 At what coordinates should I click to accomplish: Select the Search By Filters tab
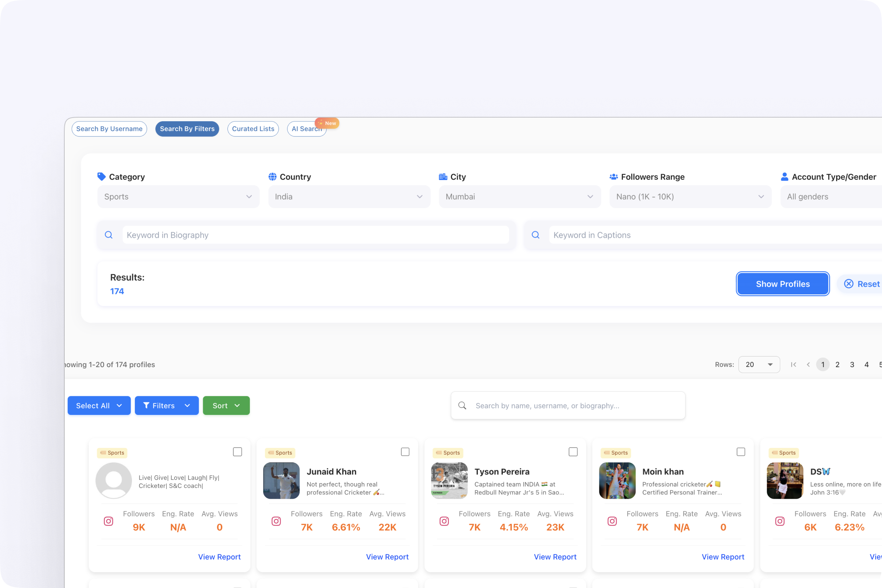[x=187, y=129]
